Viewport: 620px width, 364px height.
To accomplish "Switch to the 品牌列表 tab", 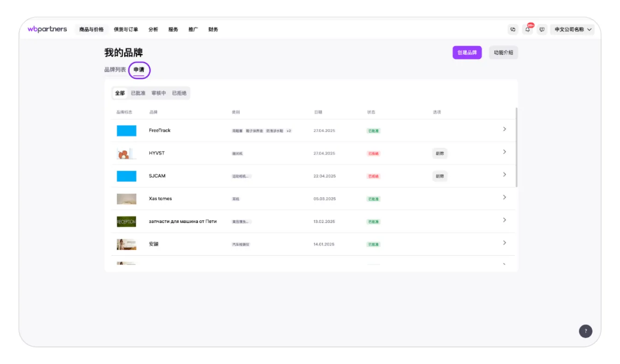I will click(115, 70).
